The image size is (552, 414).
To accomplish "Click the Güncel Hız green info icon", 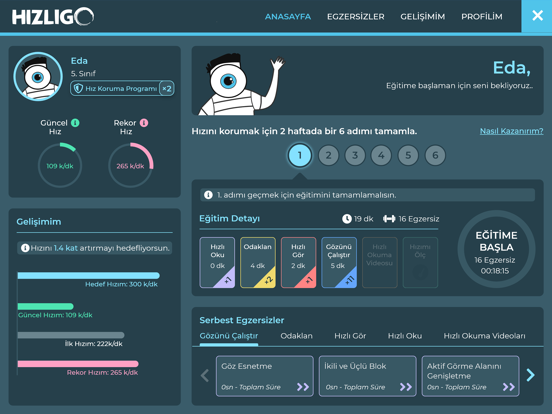I will (75, 123).
